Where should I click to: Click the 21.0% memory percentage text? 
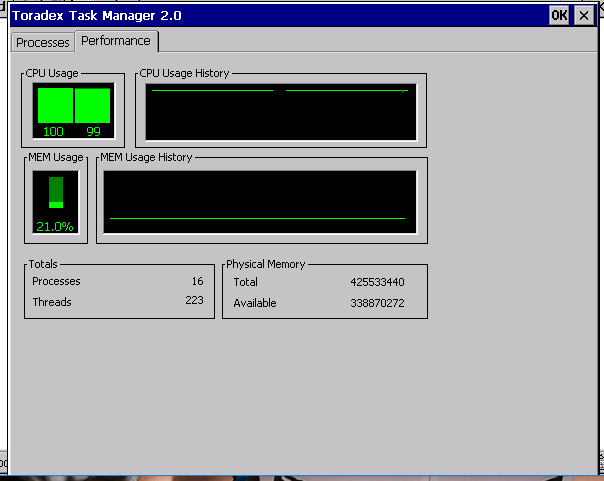pyautogui.click(x=55, y=226)
